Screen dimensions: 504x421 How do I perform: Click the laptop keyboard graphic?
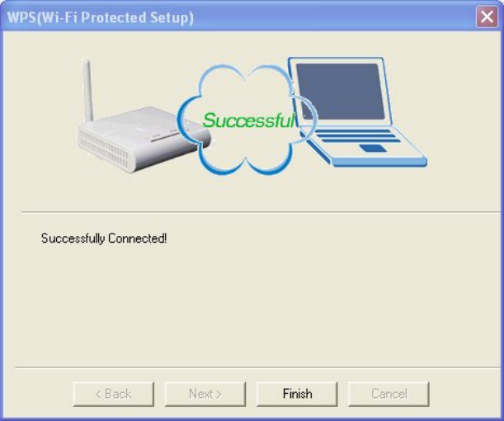click(x=357, y=135)
